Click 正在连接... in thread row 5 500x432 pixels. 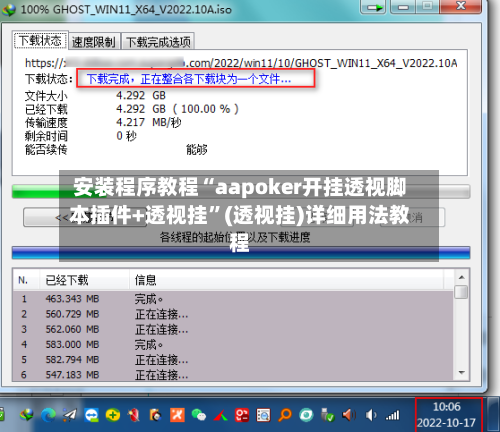click(162, 360)
